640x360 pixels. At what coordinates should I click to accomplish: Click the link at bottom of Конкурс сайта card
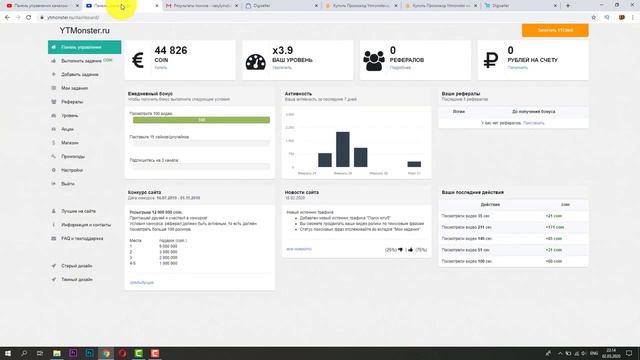coord(142,282)
